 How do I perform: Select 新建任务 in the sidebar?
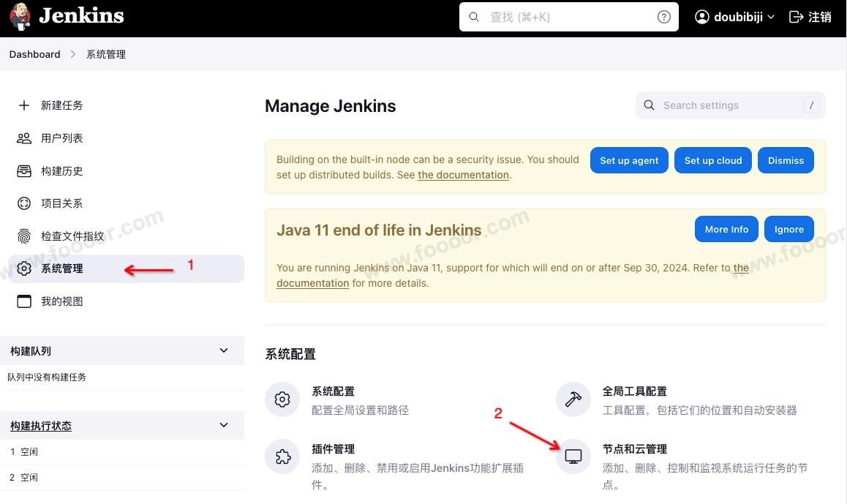tap(61, 105)
